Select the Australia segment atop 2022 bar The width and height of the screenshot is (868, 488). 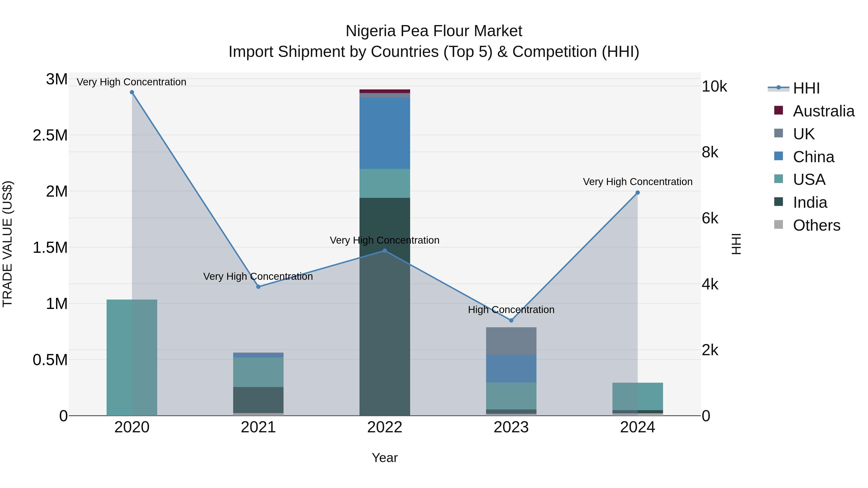pos(385,91)
